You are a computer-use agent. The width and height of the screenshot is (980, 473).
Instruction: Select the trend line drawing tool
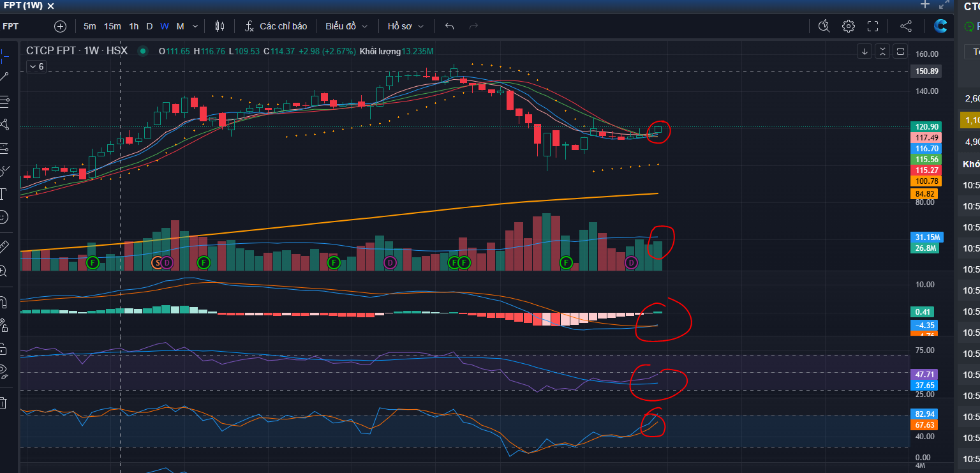[4, 77]
